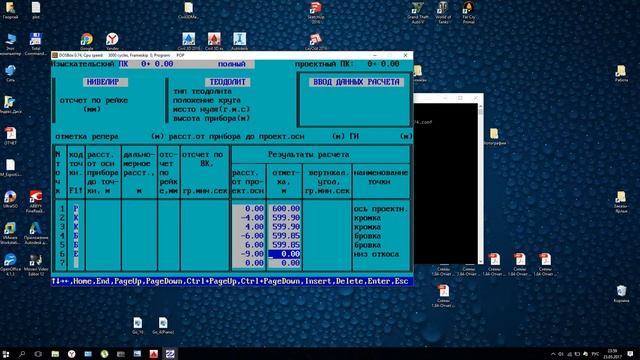Viewport: 640px width, 360px height.
Task: Click highlighted 0.00 cell in row 6
Action: [284, 254]
